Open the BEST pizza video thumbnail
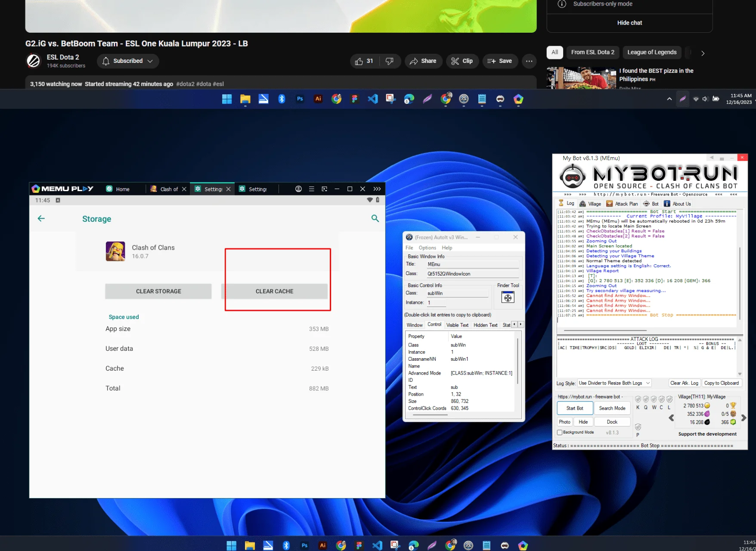The height and width of the screenshot is (551, 756). click(x=581, y=78)
